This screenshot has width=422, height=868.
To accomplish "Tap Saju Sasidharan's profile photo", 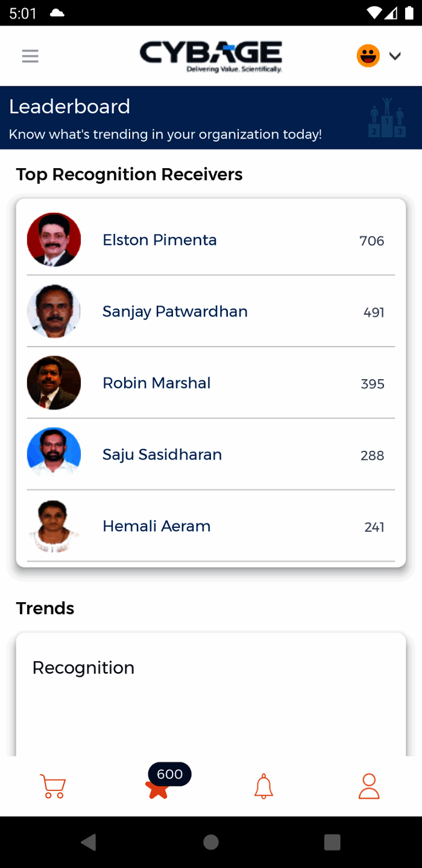I will pyautogui.click(x=54, y=454).
